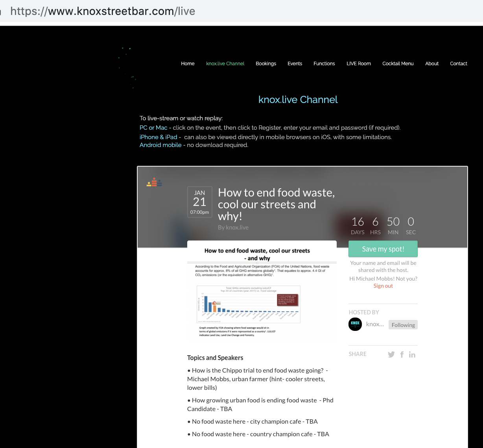Toggle the Following button for host
483x448 pixels.
(403, 325)
